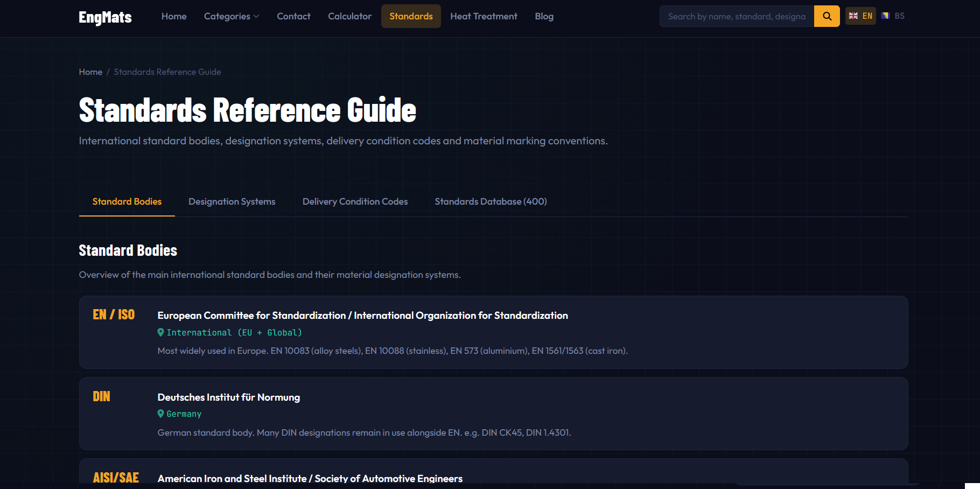980x489 pixels.
Task: Open the Calculator page
Action: tap(350, 16)
